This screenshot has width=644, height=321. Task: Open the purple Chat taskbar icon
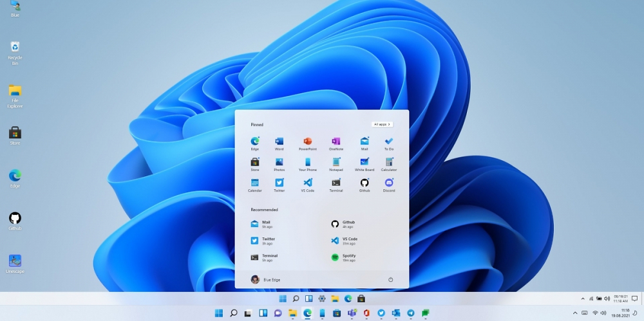278,313
